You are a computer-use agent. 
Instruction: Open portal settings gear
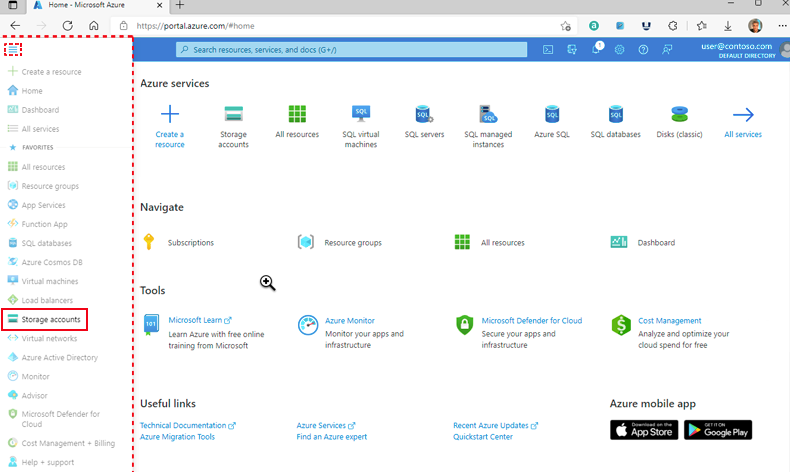tap(620, 49)
